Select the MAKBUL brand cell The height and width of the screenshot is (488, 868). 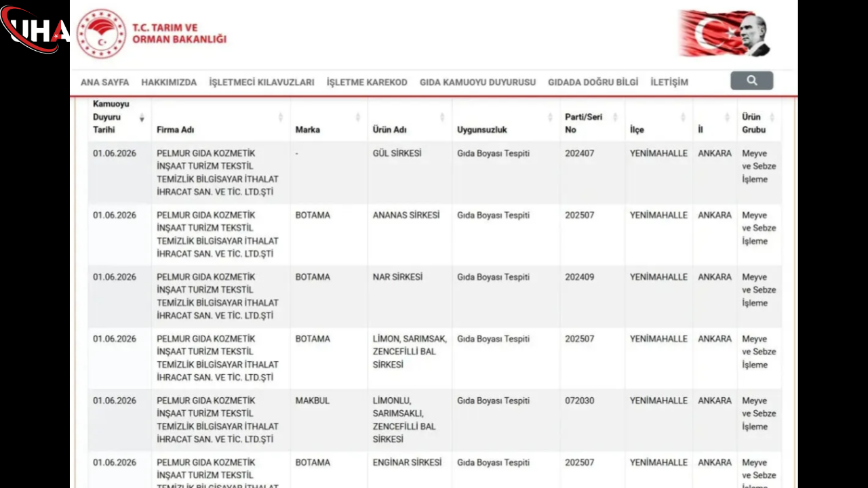313,401
